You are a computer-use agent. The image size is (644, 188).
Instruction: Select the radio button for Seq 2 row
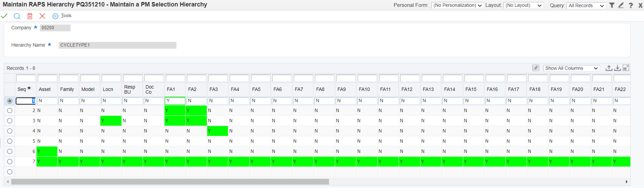click(x=10, y=111)
